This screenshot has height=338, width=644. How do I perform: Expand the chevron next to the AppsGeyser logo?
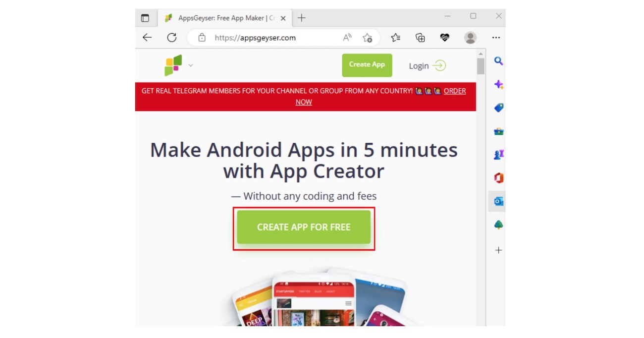point(191,65)
